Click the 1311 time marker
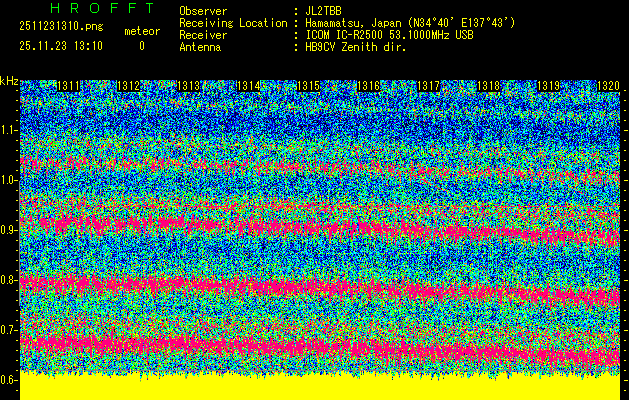This screenshot has width=629, height=400. pyautogui.click(x=69, y=87)
